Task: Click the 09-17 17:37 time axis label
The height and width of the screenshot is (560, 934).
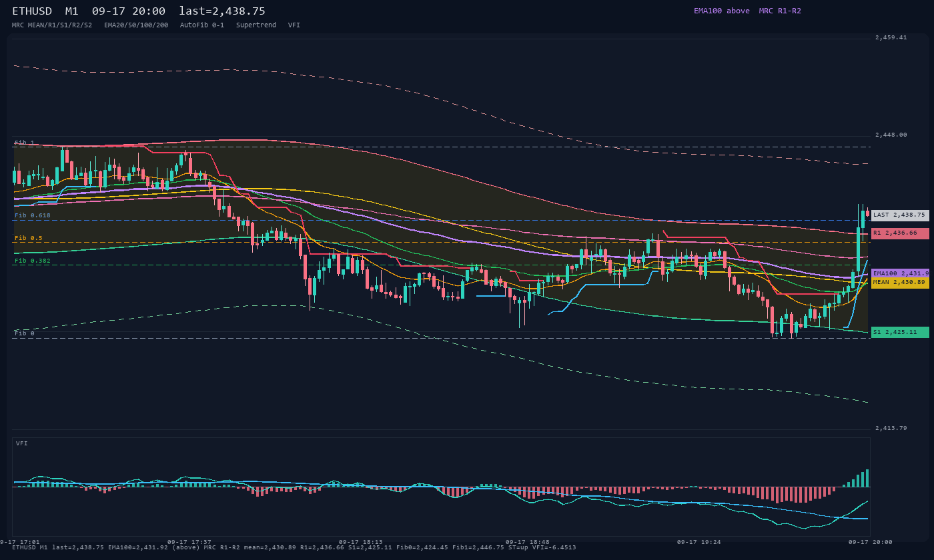Action: (x=189, y=542)
